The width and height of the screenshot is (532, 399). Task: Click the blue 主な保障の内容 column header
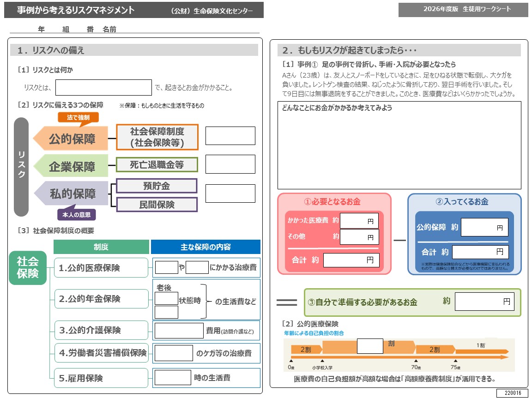(x=206, y=247)
